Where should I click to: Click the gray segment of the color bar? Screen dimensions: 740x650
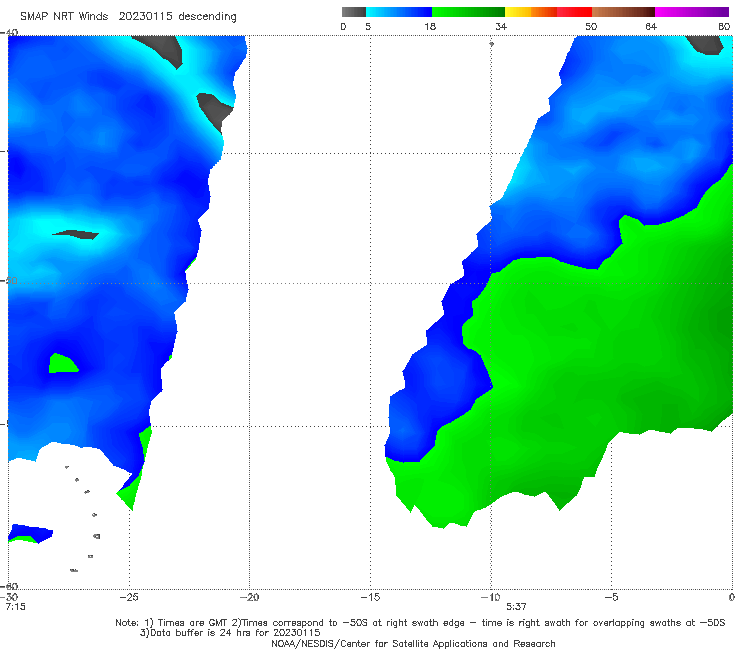point(354,12)
